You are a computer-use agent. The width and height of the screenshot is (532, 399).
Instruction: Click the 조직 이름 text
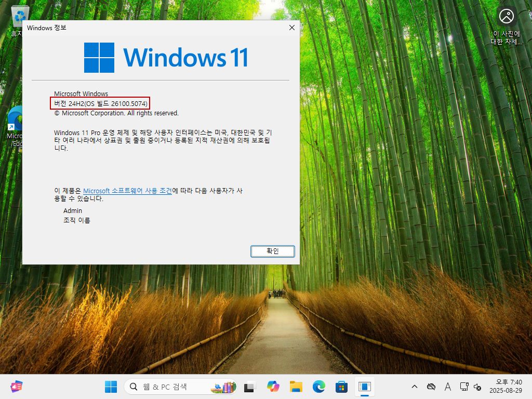coord(77,220)
